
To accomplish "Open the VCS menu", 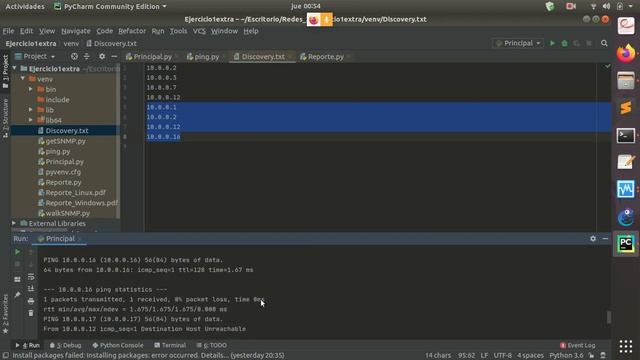I will (199, 31).
